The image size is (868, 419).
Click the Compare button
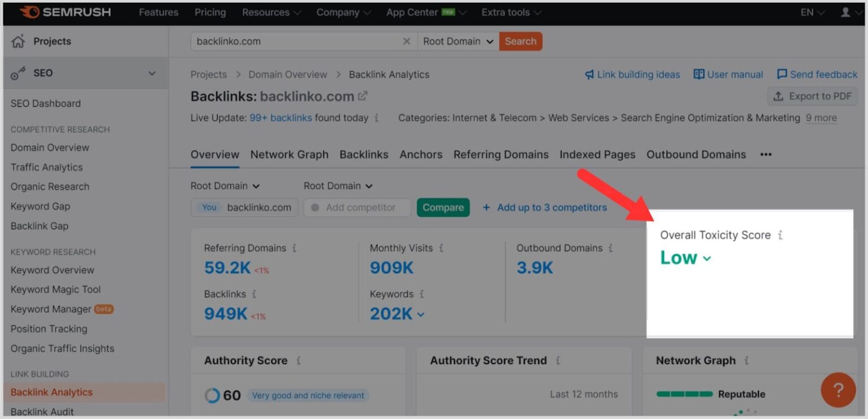tap(443, 207)
